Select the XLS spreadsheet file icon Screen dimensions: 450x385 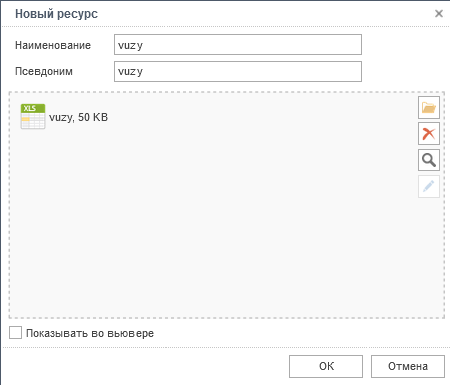(x=33, y=116)
